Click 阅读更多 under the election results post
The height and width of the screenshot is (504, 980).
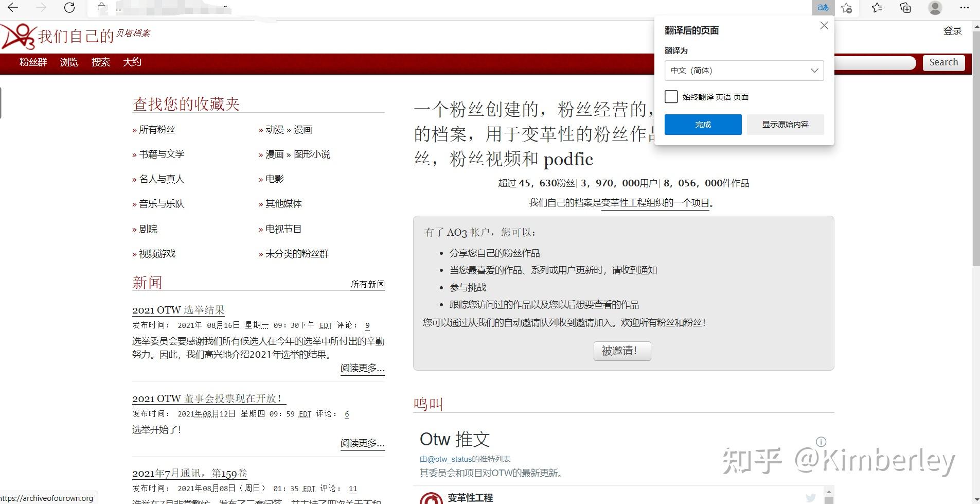coord(362,368)
